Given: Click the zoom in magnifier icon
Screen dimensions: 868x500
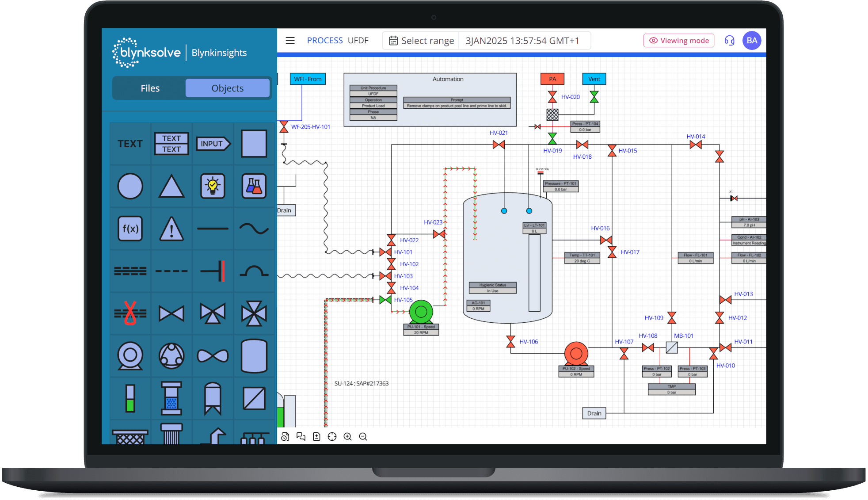Looking at the screenshot, I should pos(348,437).
